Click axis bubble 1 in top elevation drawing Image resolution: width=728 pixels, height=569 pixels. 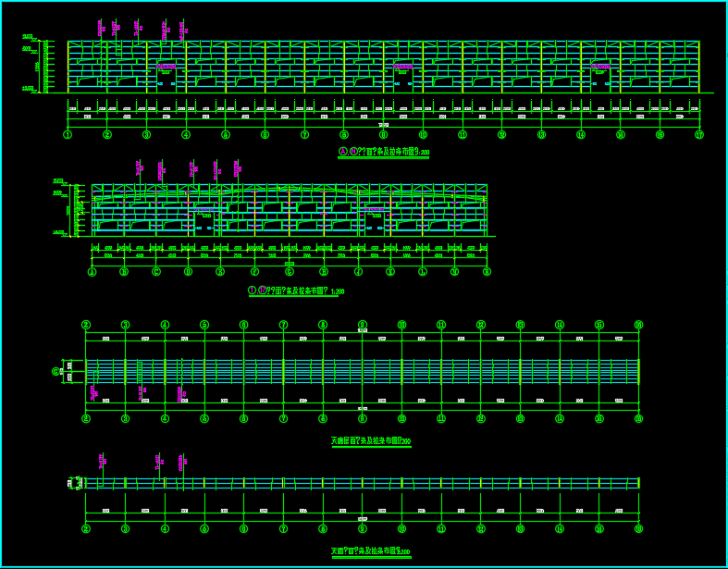tap(68, 134)
